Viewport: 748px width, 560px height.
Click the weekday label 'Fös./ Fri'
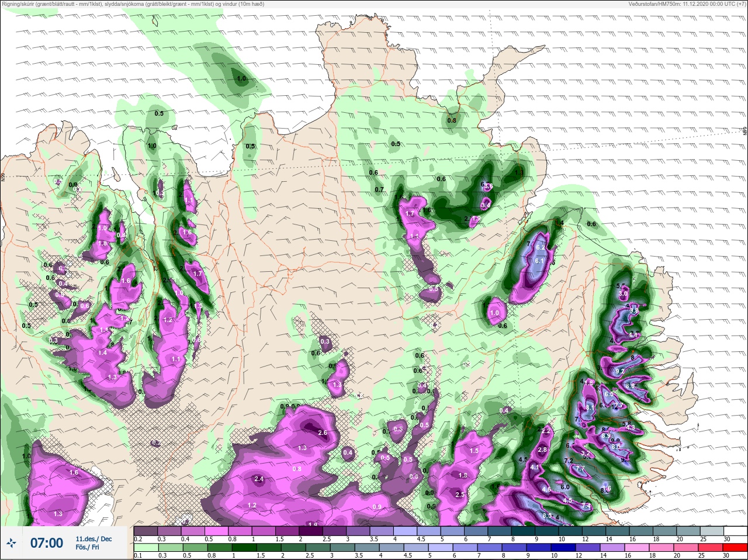87,547
